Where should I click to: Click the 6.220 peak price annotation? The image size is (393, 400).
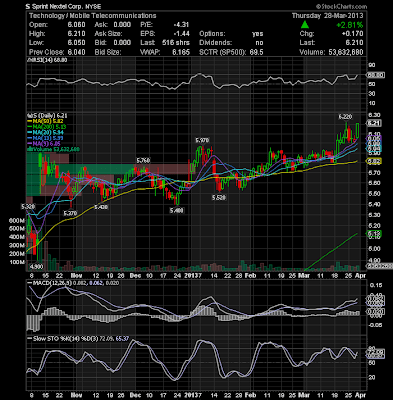click(345, 117)
